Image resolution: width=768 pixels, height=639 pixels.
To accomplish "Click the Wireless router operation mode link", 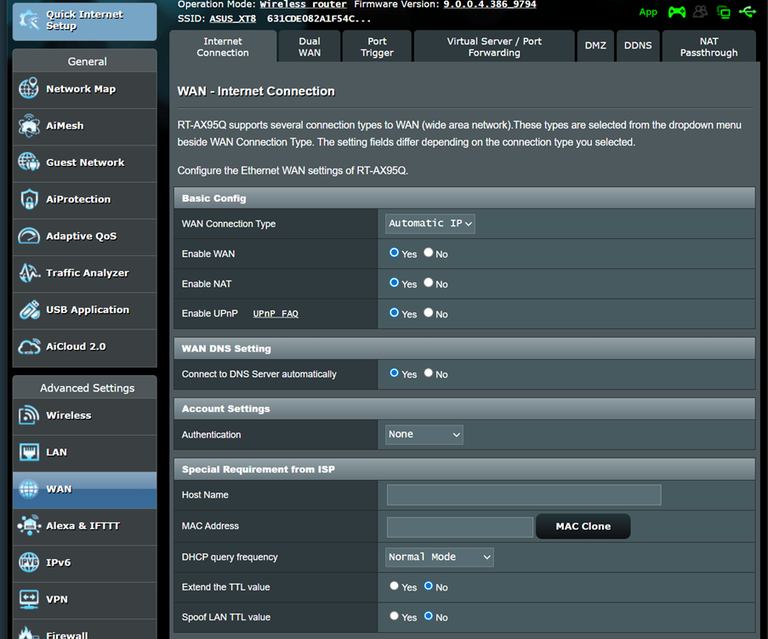I will click(303, 4).
